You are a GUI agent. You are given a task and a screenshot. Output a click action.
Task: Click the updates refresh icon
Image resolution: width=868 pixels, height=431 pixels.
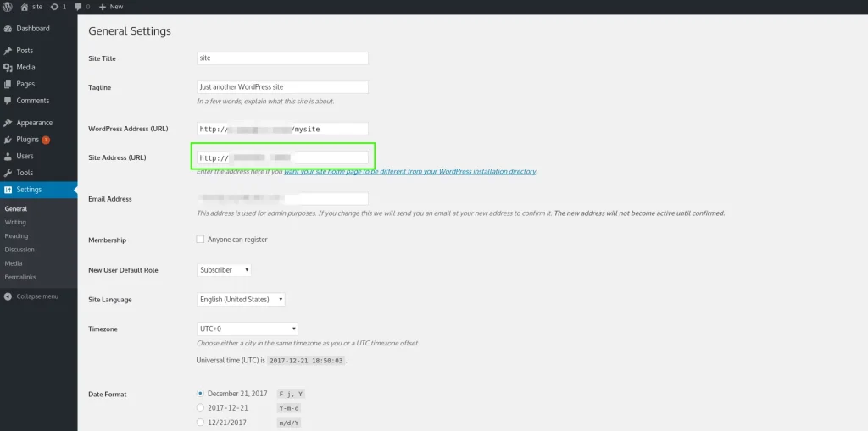(x=54, y=6)
